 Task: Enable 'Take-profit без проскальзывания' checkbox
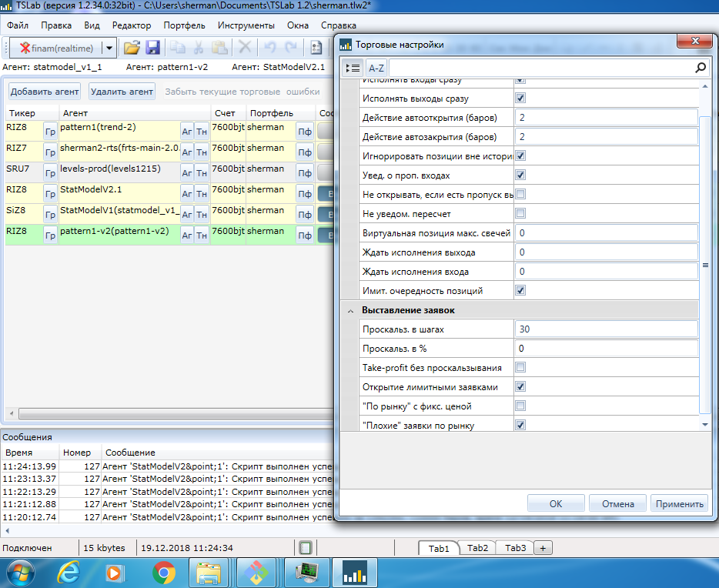(x=520, y=367)
